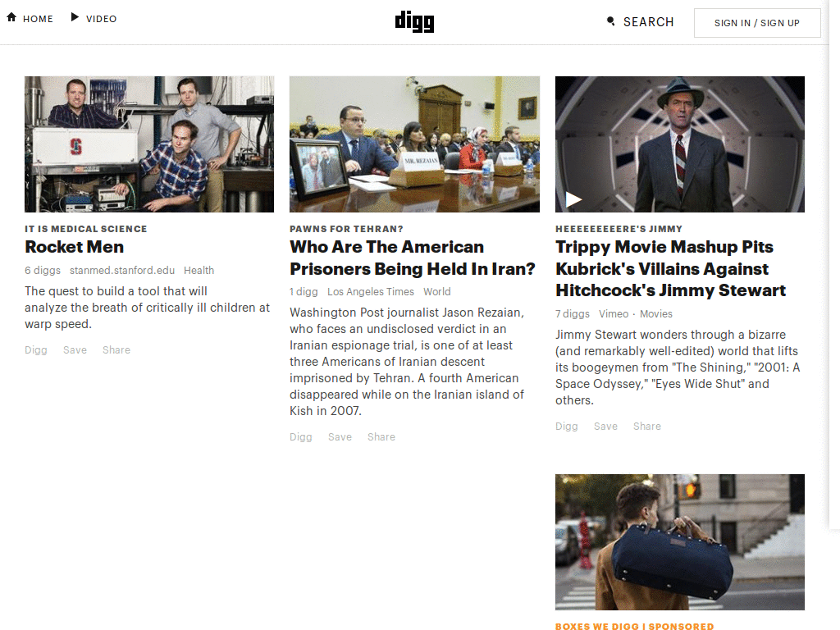Open the duffel bag sponsored thumbnail

tap(680, 541)
